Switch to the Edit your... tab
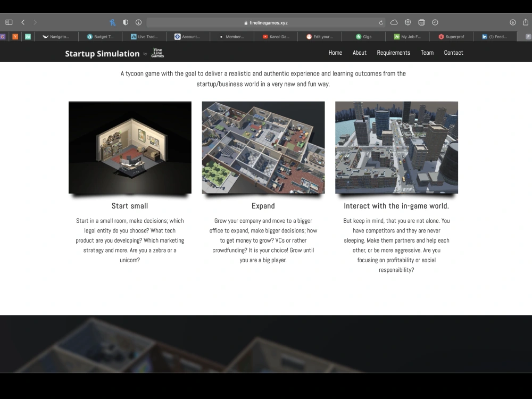The height and width of the screenshot is (399, 532). 320,37
